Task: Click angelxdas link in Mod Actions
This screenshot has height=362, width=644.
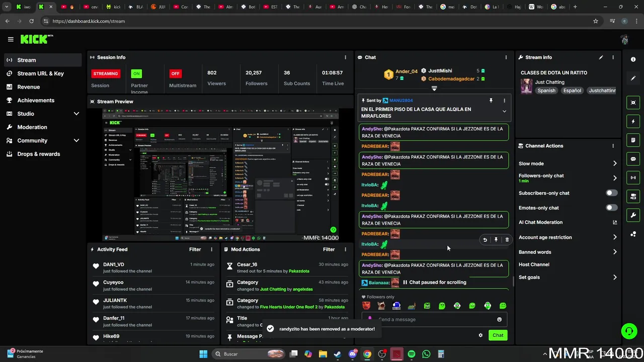Action: [x=303, y=289]
